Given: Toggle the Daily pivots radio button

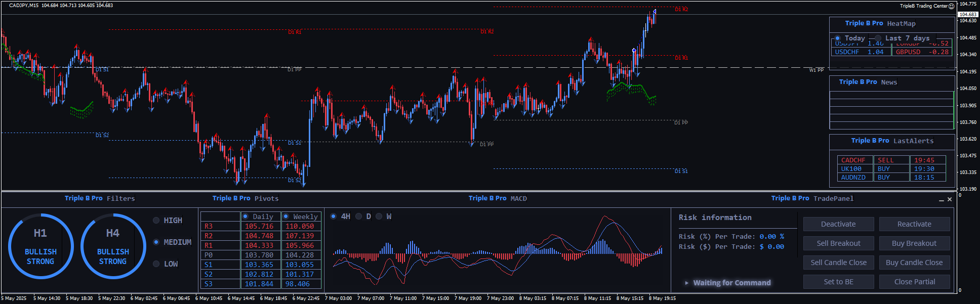Looking at the screenshot, I should (246, 216).
